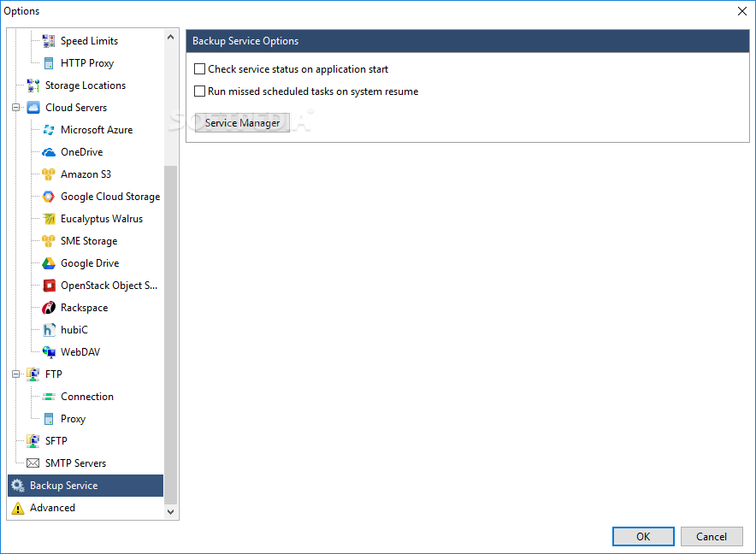Click the options tree scrollbar thumb
Viewport: 756px width, 554px height.
(171, 335)
